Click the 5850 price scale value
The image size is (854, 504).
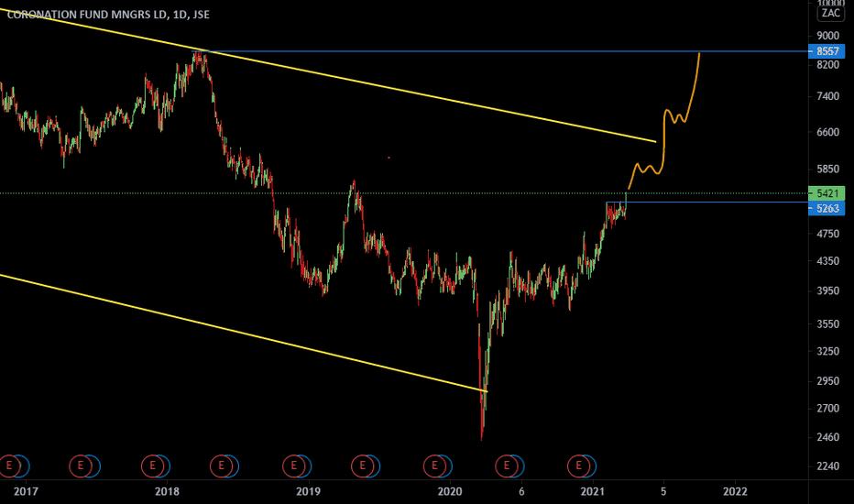(827, 169)
